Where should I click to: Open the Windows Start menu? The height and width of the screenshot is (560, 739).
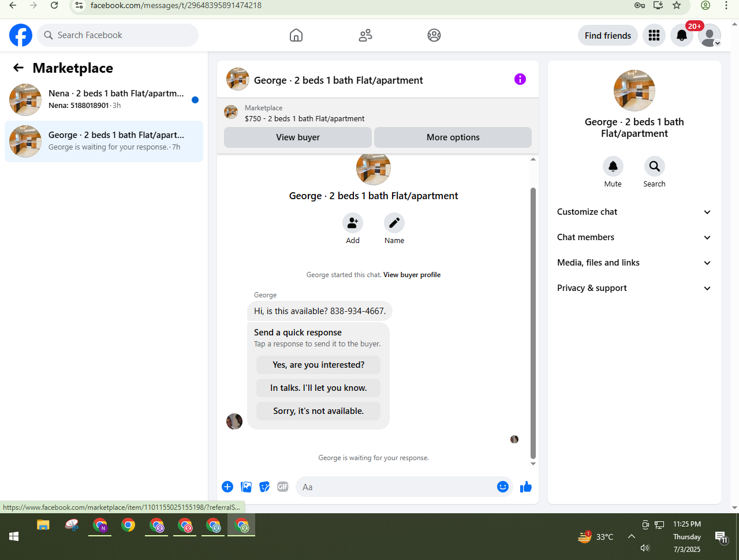14,537
